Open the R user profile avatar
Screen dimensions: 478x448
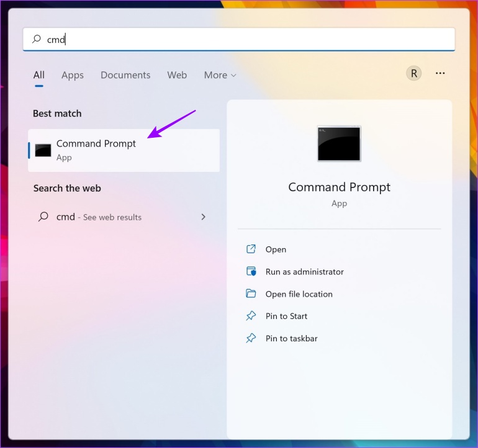(413, 73)
